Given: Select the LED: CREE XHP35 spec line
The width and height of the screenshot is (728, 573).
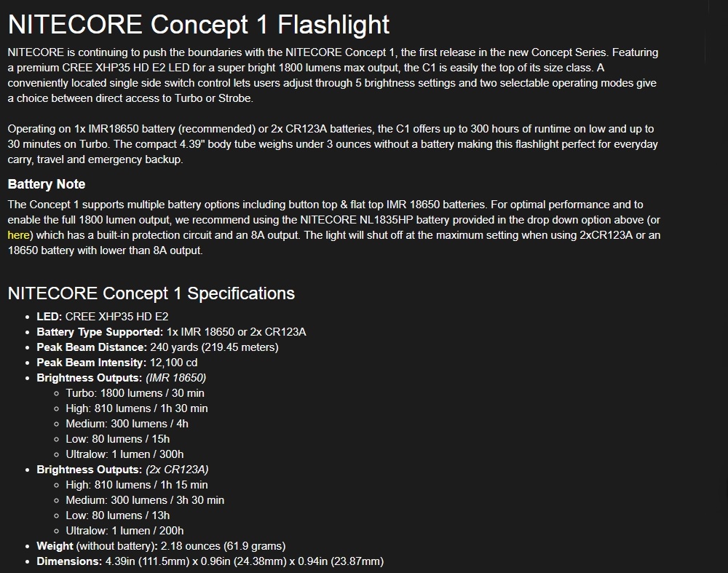Looking at the screenshot, I should point(103,317).
